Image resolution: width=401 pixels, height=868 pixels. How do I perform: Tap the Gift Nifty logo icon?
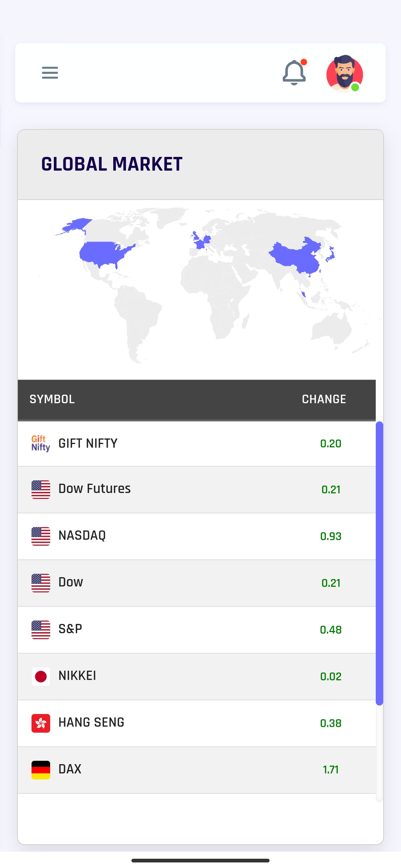40,443
